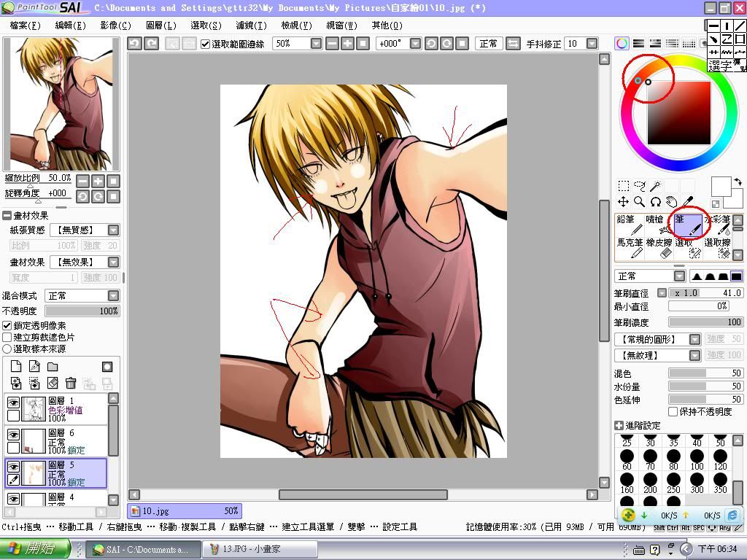
Task: Click the layer mask icon
Action: tap(107, 366)
